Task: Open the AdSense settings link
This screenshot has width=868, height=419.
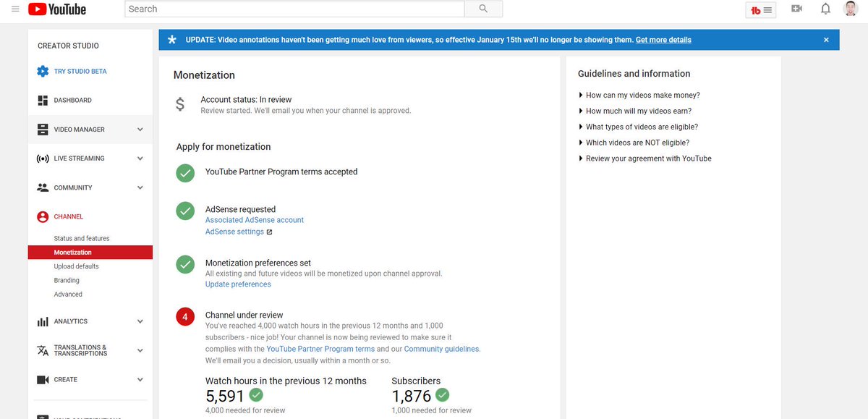Action: tap(234, 232)
